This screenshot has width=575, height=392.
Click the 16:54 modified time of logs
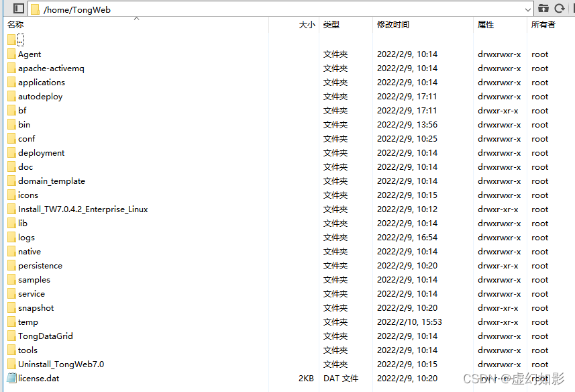427,238
